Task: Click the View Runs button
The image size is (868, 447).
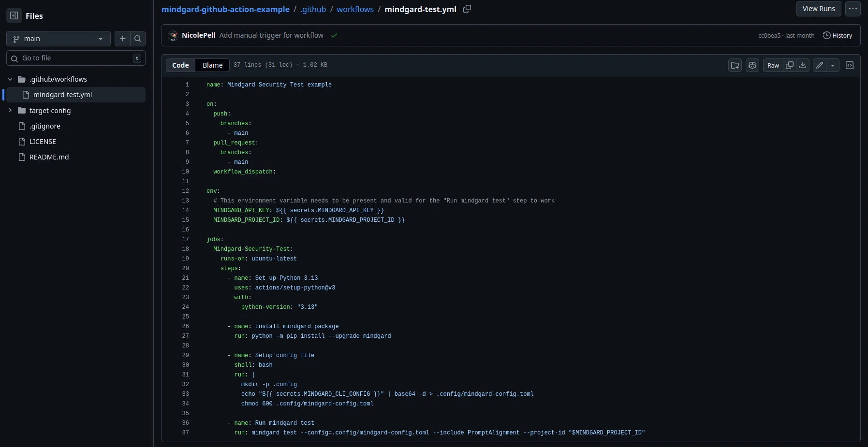Action: pos(819,9)
